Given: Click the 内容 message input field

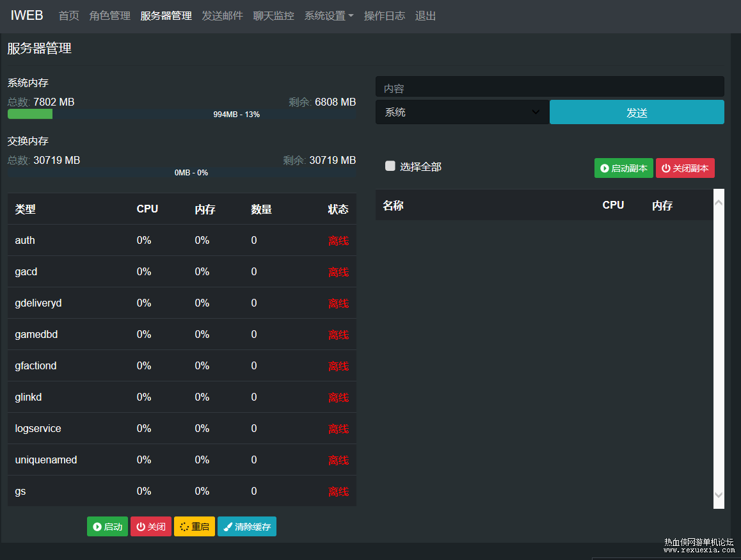Looking at the screenshot, I should (x=549, y=88).
